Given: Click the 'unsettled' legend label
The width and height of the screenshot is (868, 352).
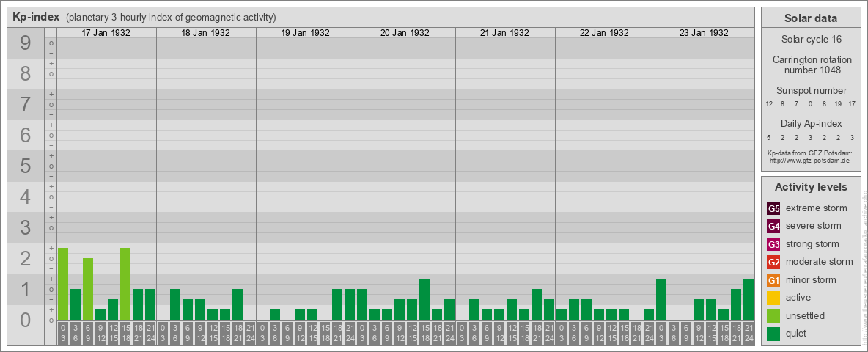Looking at the screenshot, I should click(x=806, y=315).
